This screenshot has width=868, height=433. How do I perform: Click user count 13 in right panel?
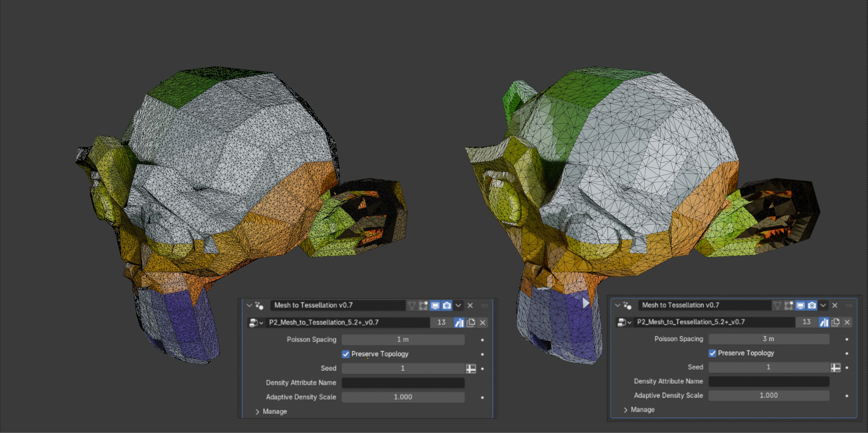pyautogui.click(x=807, y=322)
